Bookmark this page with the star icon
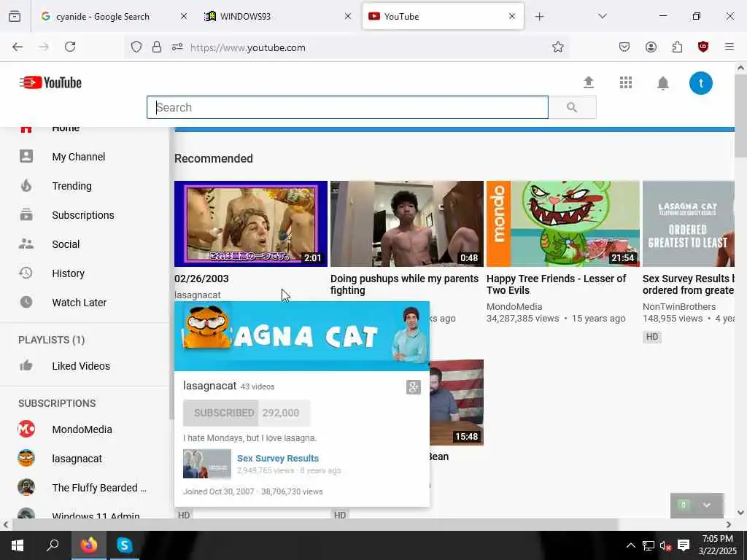 click(558, 47)
